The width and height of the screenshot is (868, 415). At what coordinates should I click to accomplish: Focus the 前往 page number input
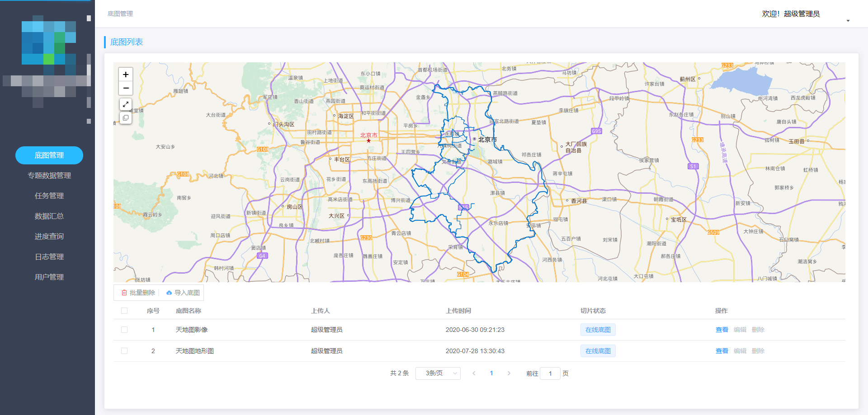(550, 373)
